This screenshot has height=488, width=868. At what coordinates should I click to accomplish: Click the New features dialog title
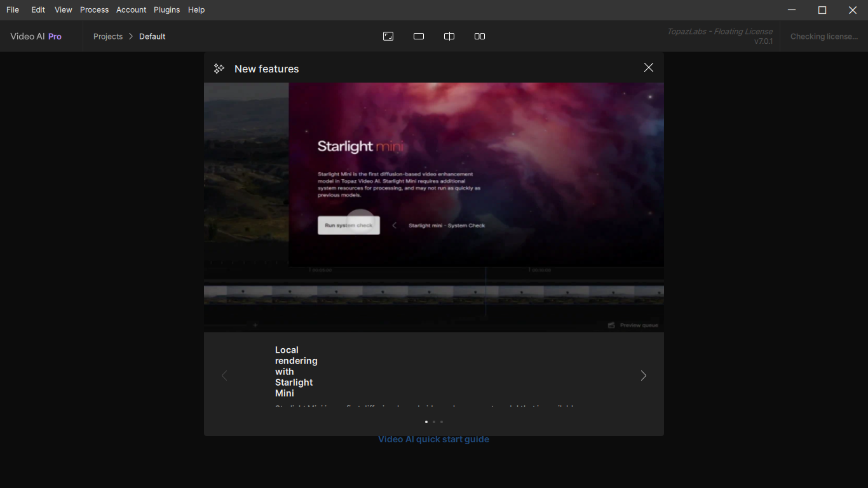pos(266,69)
